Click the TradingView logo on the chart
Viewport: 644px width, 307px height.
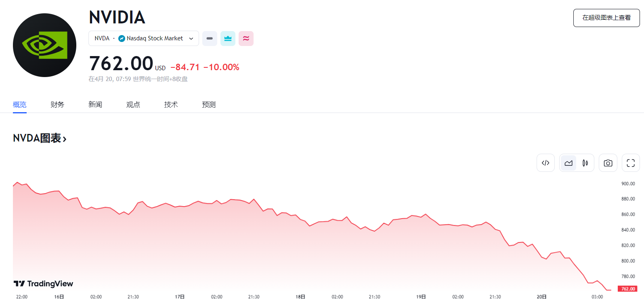pos(43,284)
